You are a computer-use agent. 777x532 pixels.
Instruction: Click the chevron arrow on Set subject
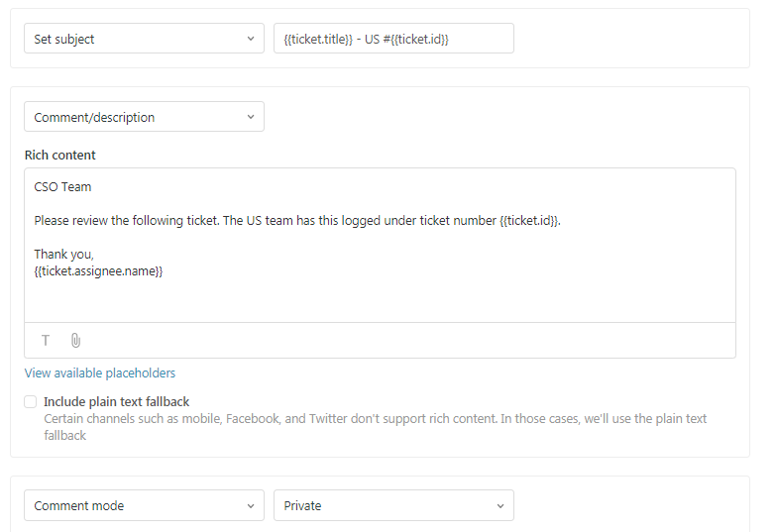pos(250,39)
